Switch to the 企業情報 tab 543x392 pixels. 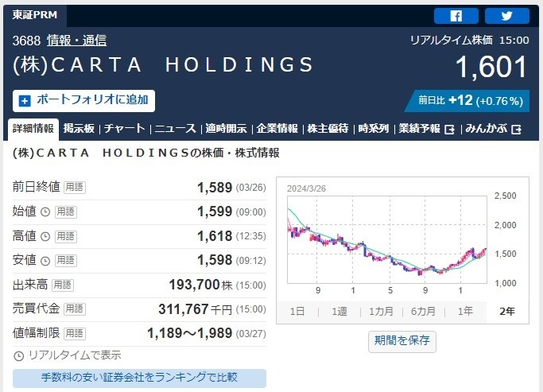click(x=277, y=129)
